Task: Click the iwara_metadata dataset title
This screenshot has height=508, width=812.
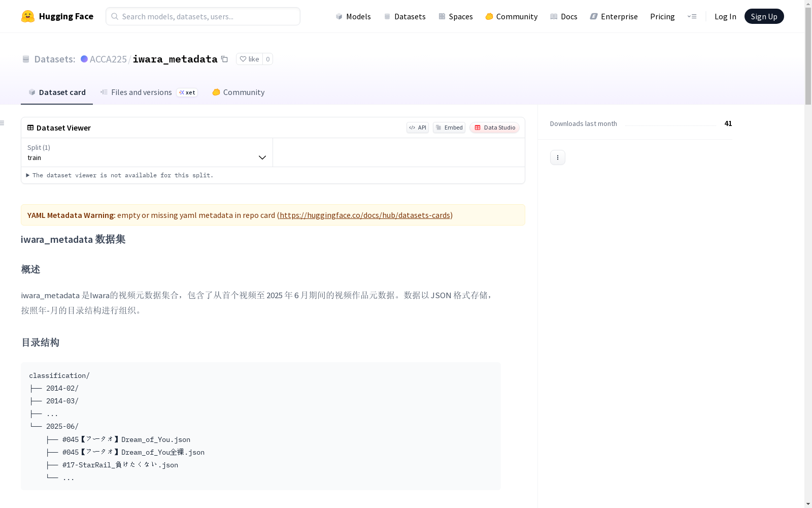Action: 175,59
